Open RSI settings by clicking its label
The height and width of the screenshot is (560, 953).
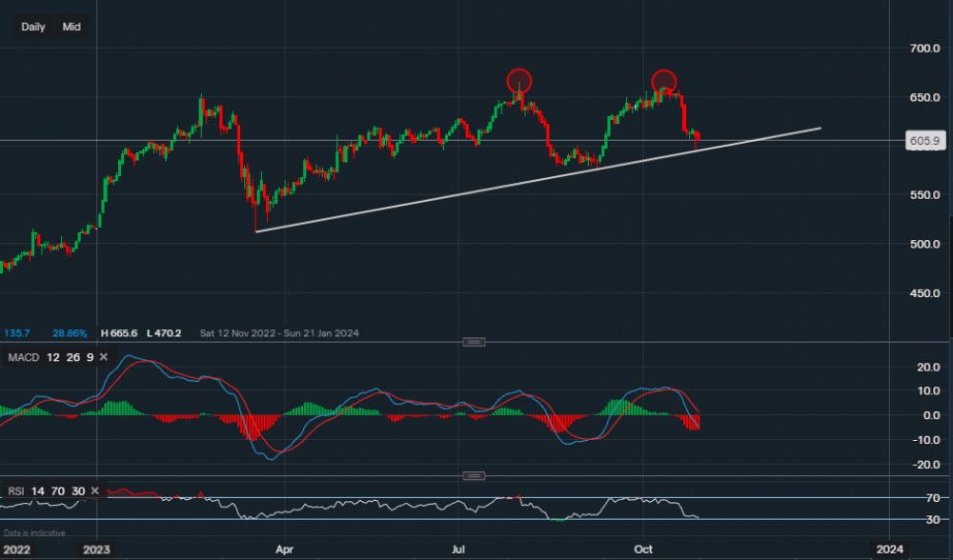pos(16,490)
